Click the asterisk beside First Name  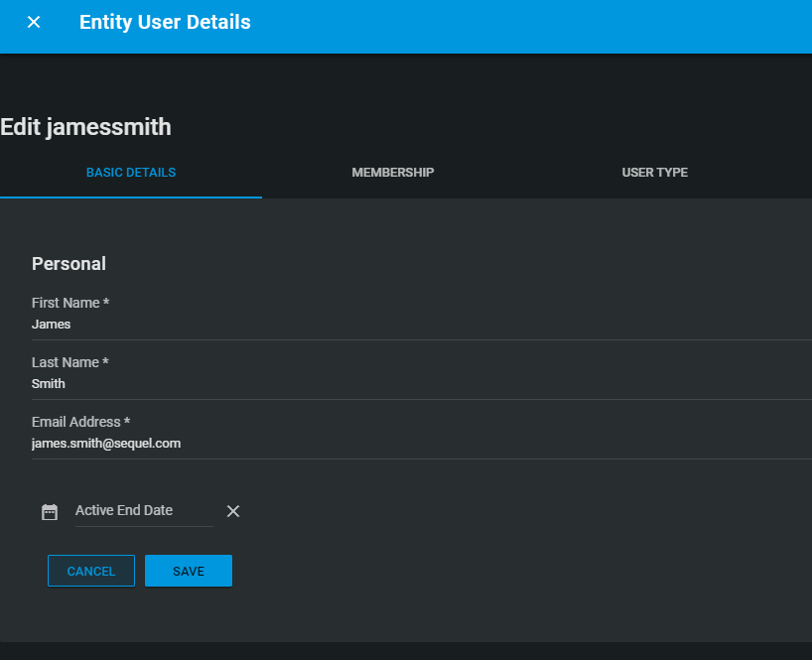tap(106, 303)
